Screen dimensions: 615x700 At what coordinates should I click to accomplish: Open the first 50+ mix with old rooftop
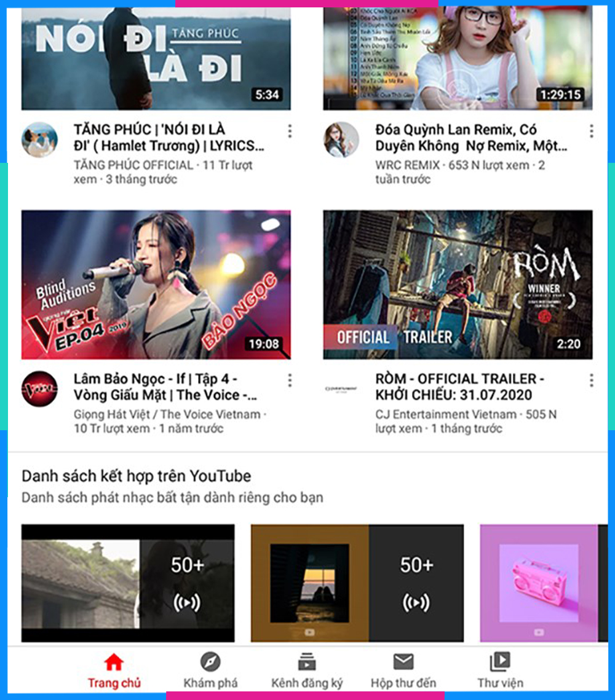tap(128, 583)
